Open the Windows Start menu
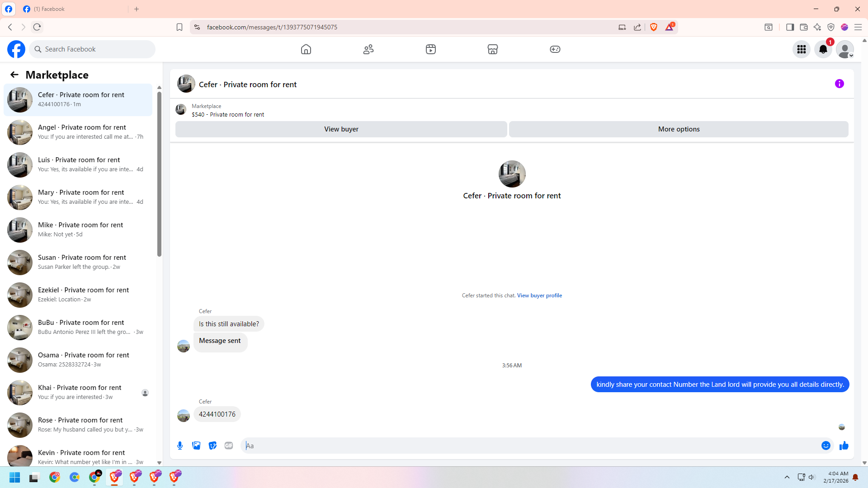This screenshot has height=488, width=868. [x=15, y=477]
